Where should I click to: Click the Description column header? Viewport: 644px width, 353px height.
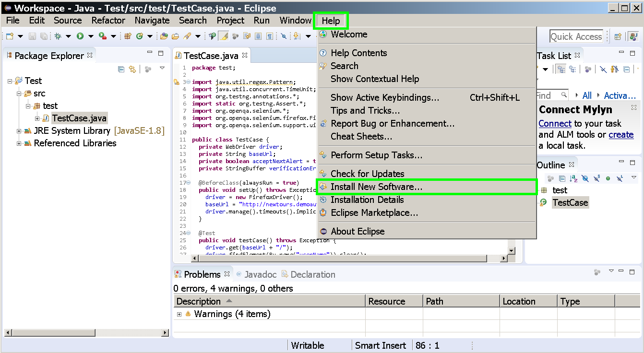[269, 301]
